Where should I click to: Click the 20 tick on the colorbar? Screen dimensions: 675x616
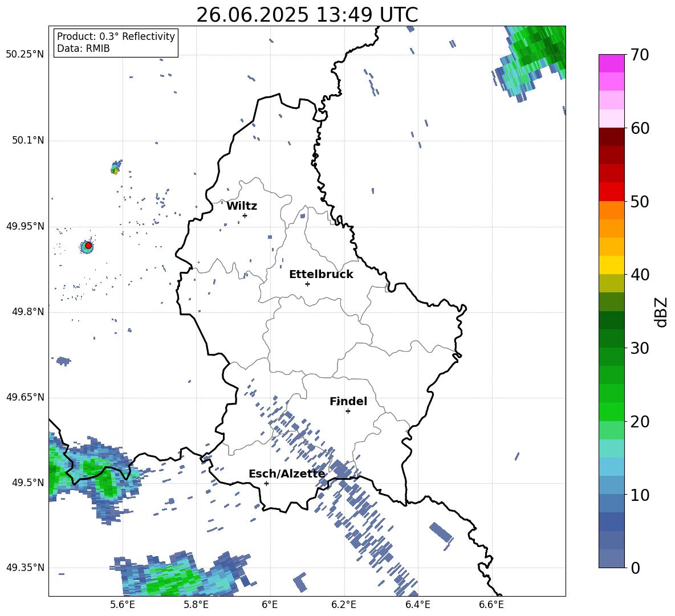click(x=640, y=422)
